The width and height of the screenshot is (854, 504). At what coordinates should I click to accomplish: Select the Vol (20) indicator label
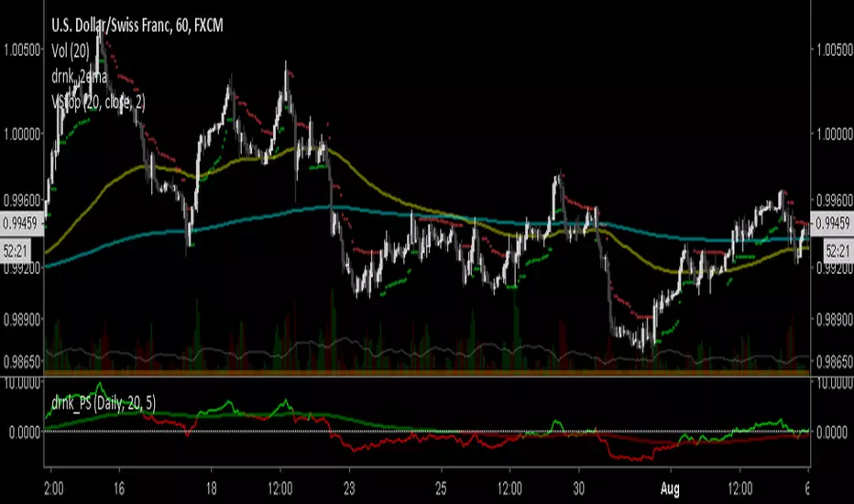point(71,50)
